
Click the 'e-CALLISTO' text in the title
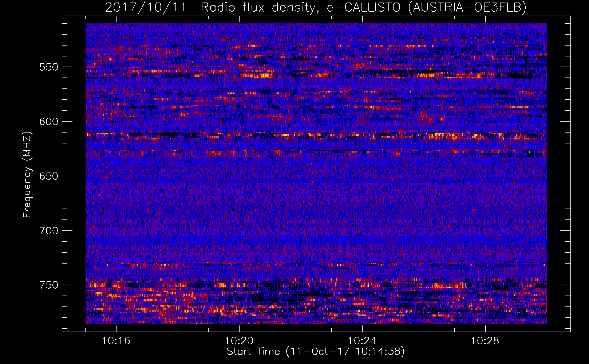(363, 7)
